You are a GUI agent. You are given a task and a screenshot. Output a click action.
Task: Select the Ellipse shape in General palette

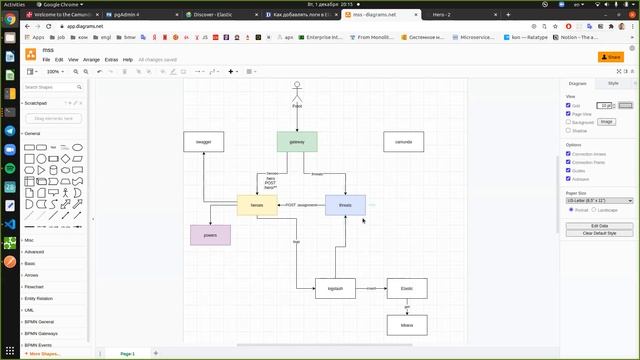(x=77, y=147)
